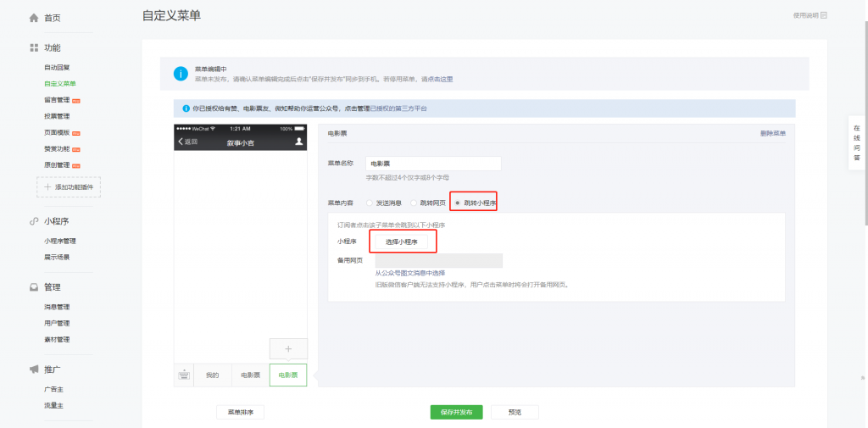Open 用户管理 in the sidebar
This screenshot has height=428, width=868.
(x=57, y=324)
